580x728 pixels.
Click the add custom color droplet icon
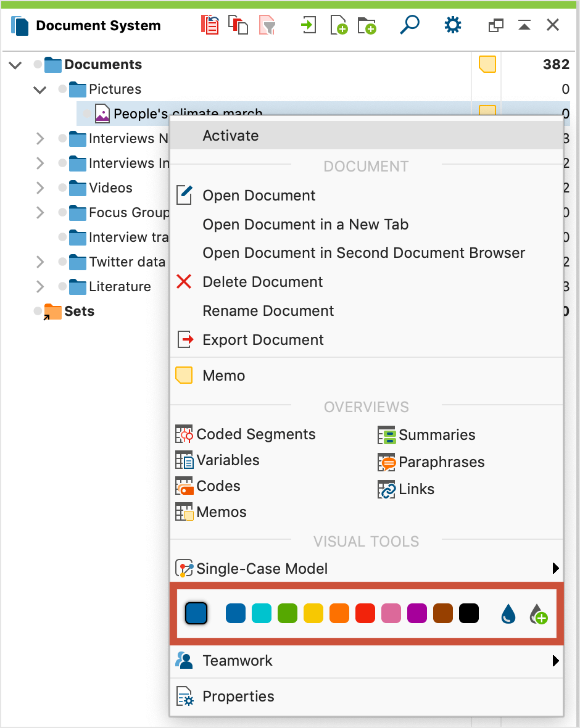[x=539, y=614]
